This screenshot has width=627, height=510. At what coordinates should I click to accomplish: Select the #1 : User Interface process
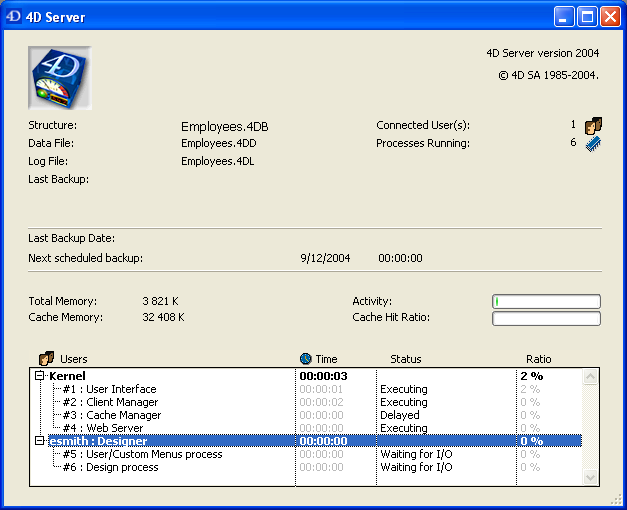coord(109,389)
